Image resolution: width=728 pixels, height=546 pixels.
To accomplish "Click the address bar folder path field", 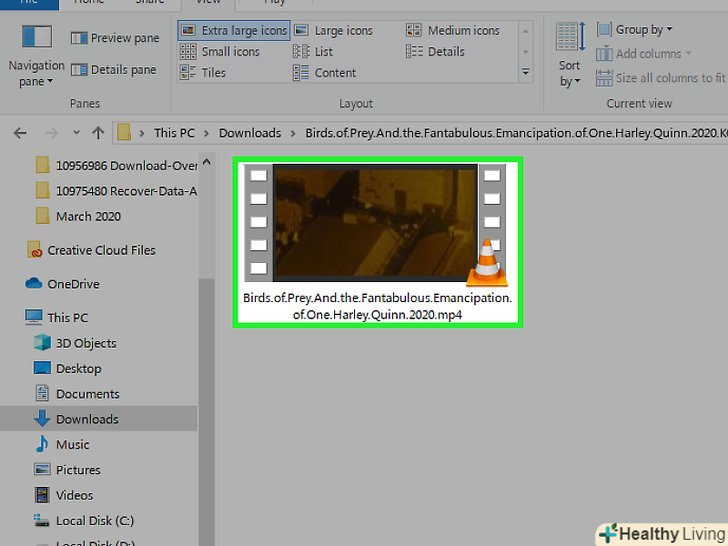I will 420,133.
